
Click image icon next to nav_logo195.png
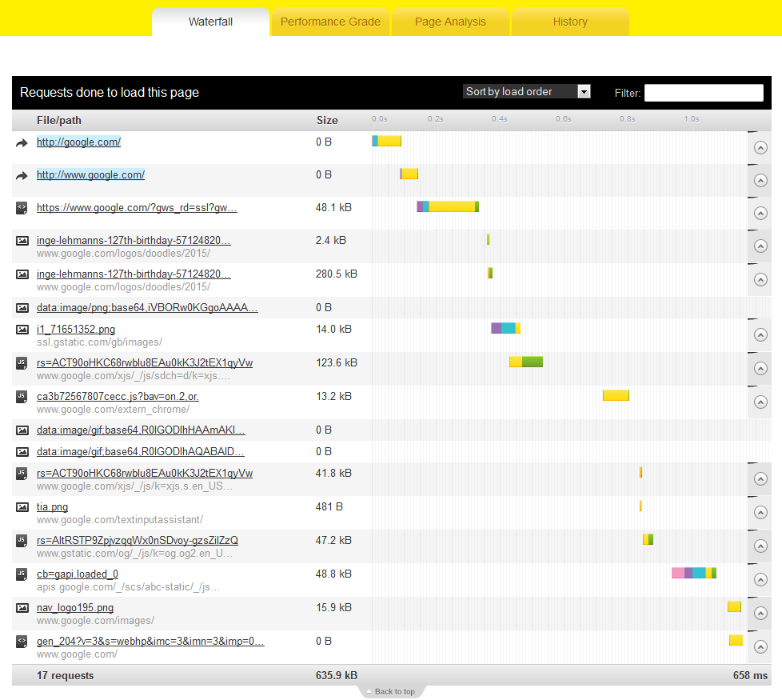click(22, 608)
